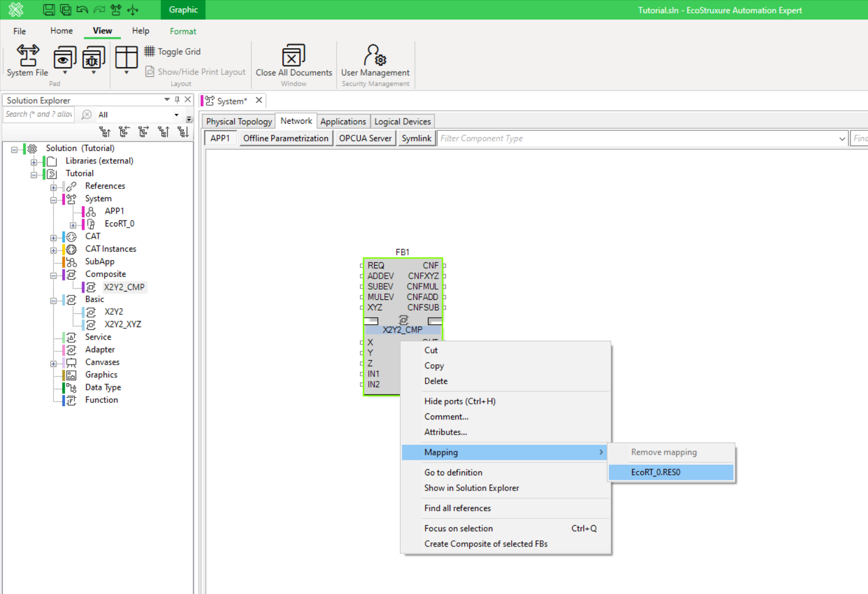Click the four-way arrow icon in the title bar
868x594 pixels.
133,10
